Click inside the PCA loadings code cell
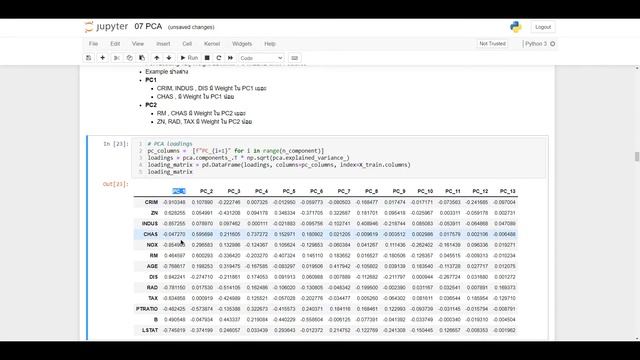The width and height of the screenshot is (640, 360). tap(338, 158)
